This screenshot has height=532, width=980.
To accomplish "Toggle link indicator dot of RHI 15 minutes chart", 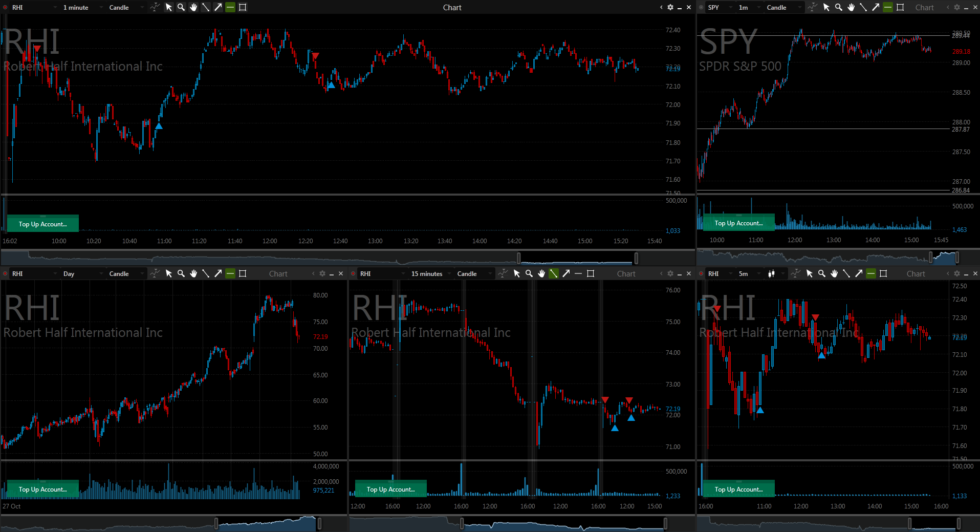I will (x=353, y=273).
